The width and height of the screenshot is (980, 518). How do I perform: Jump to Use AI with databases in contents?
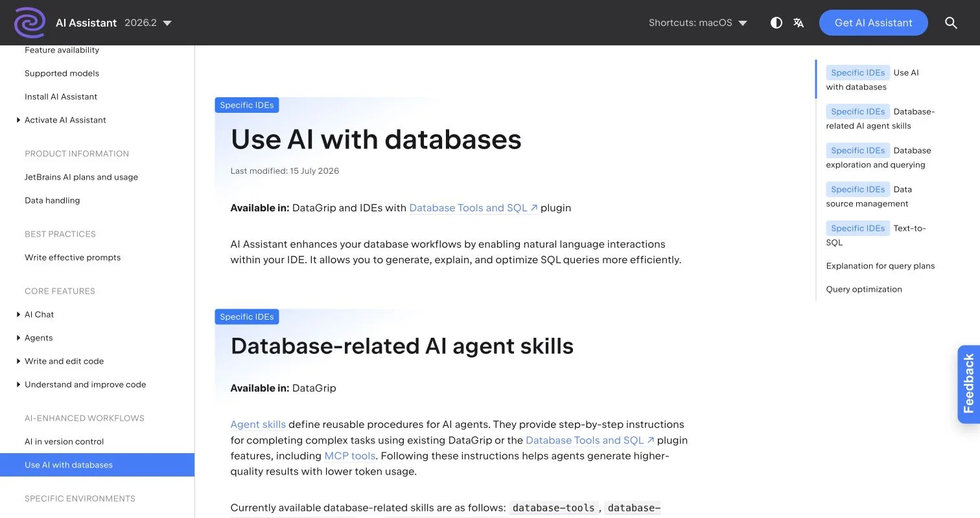click(872, 80)
